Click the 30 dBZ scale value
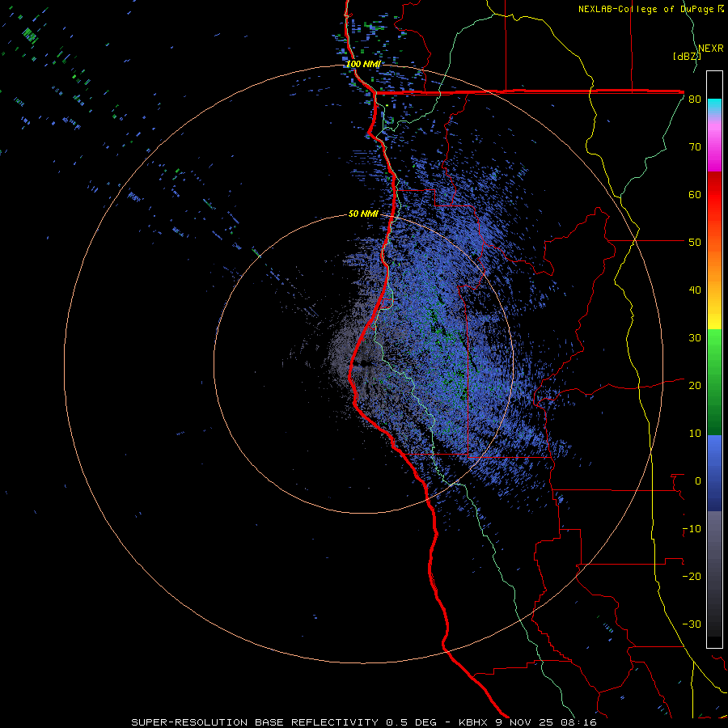Image resolution: width=728 pixels, height=728 pixels. click(695, 338)
